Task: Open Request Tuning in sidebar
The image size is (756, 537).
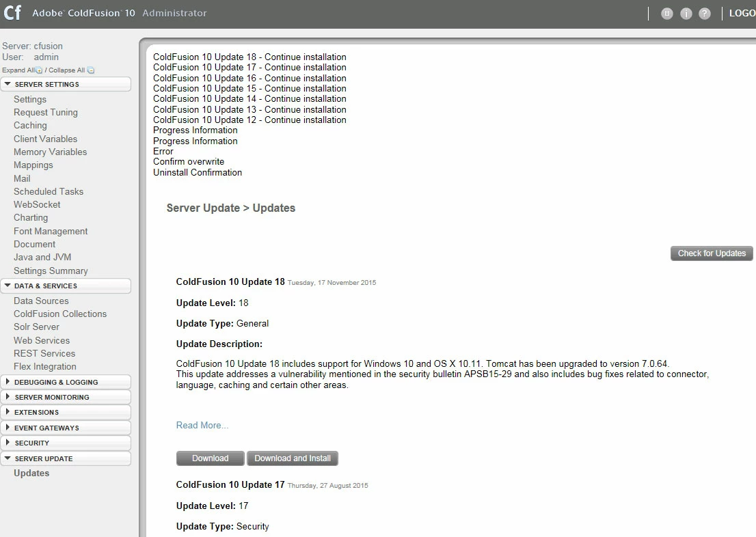Action: pos(45,112)
